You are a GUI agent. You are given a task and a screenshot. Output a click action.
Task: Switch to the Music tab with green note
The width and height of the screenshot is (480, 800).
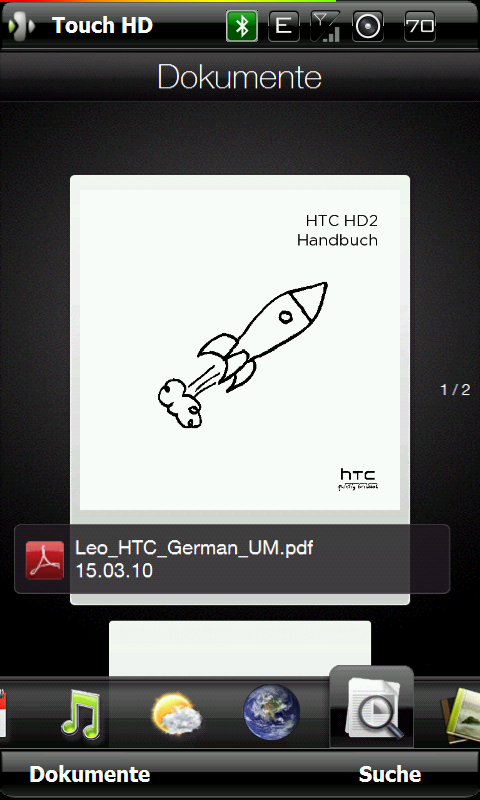coord(81,712)
